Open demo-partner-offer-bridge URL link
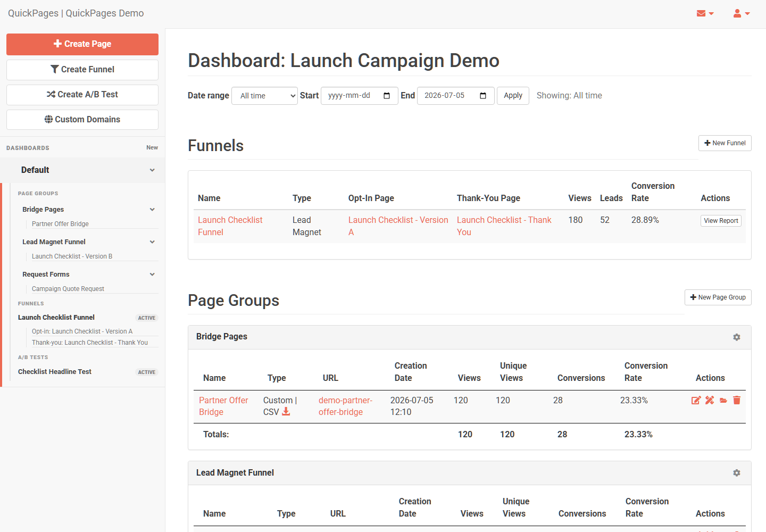 345,406
